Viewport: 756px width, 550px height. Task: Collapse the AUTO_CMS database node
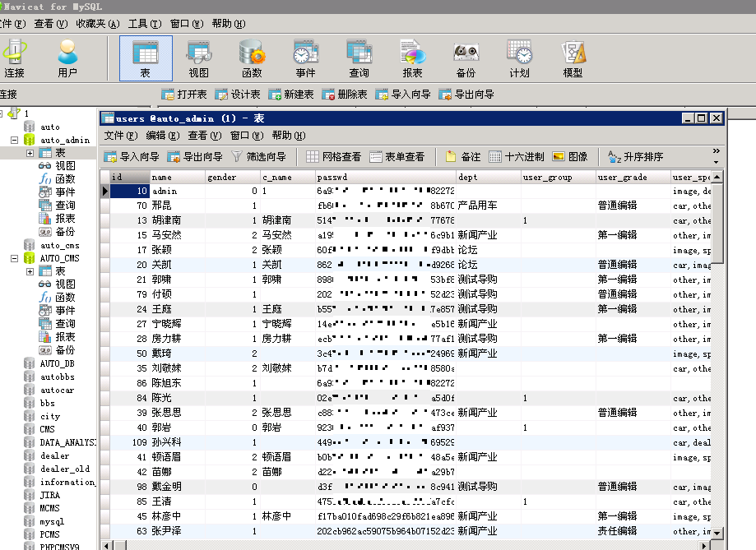coord(15,258)
